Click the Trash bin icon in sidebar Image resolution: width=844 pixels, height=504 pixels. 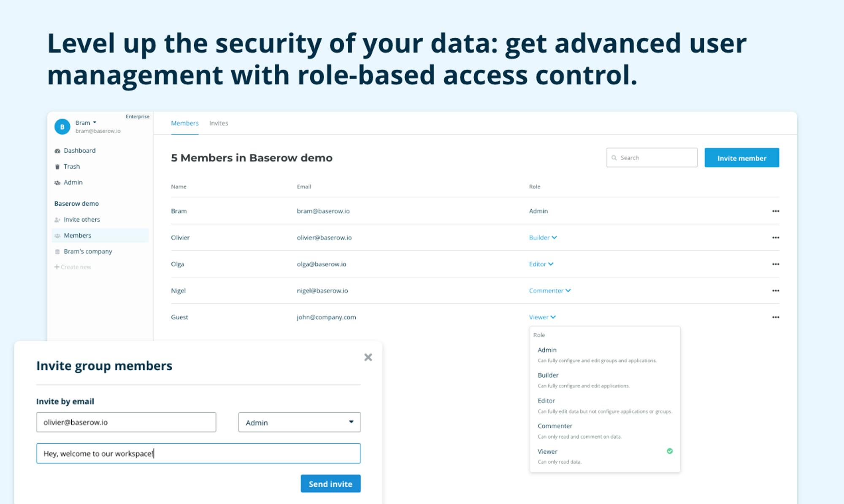[57, 167]
